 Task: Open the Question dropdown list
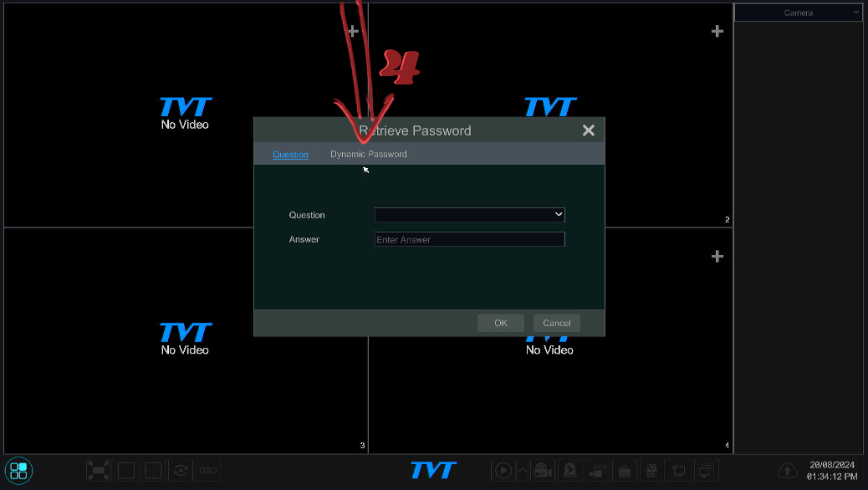coord(469,215)
